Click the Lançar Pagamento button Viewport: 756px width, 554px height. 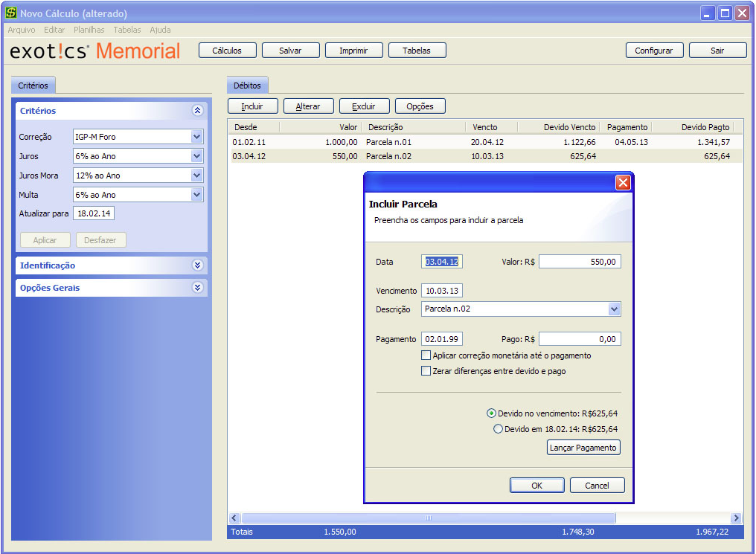click(583, 448)
